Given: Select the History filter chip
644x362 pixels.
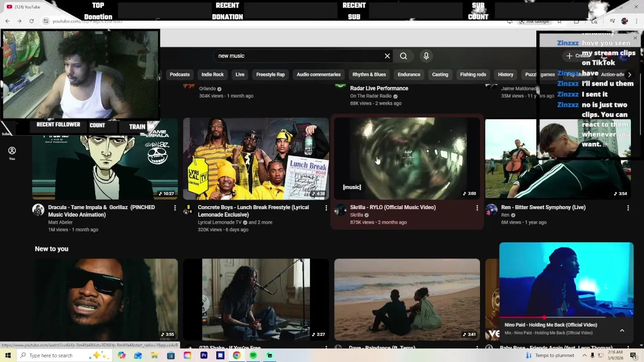Looking at the screenshot, I should (506, 74).
